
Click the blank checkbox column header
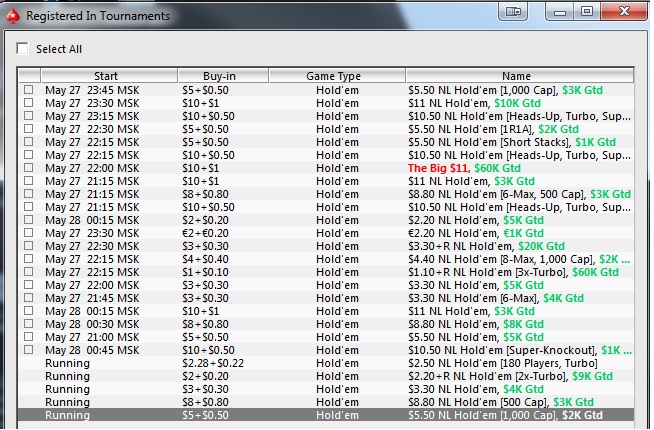(x=30, y=76)
